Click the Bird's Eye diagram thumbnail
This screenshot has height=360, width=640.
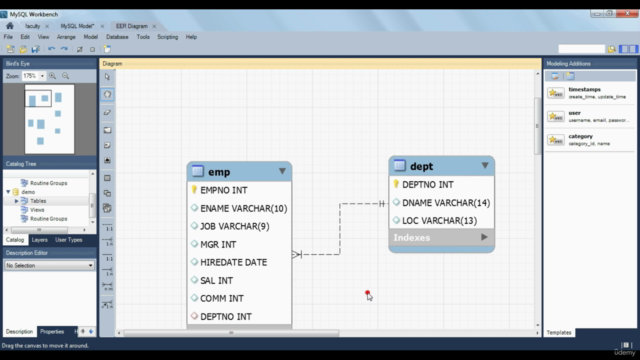(x=49, y=119)
